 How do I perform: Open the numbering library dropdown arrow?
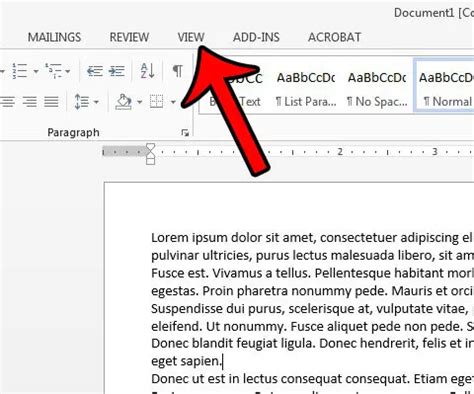pyautogui.click(x=36, y=71)
